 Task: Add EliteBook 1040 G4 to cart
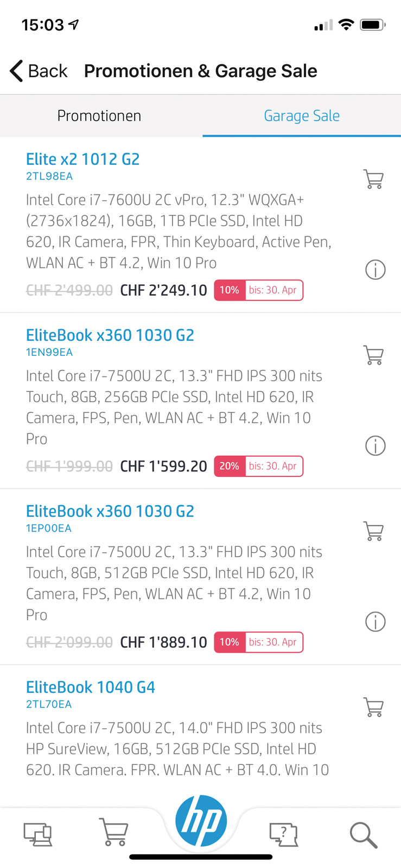tap(373, 707)
